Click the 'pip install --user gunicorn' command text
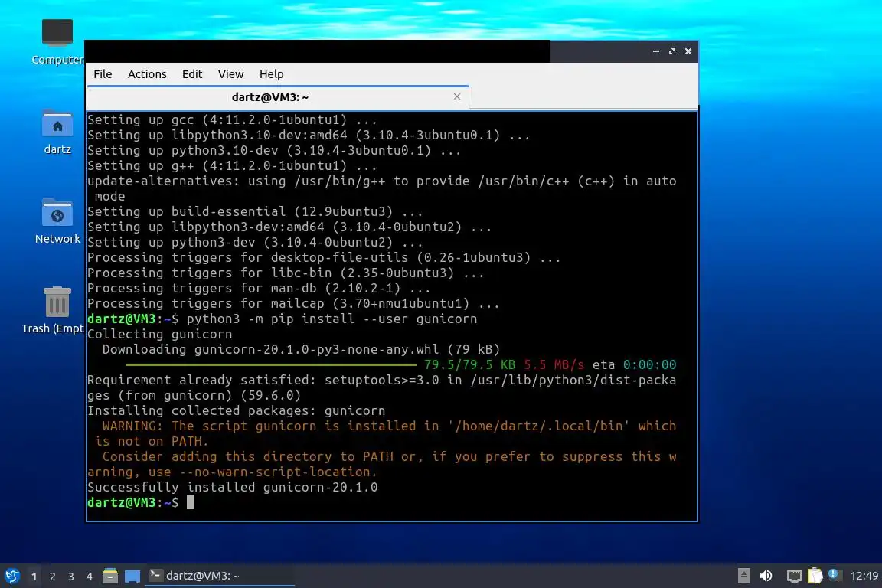 coord(374,319)
